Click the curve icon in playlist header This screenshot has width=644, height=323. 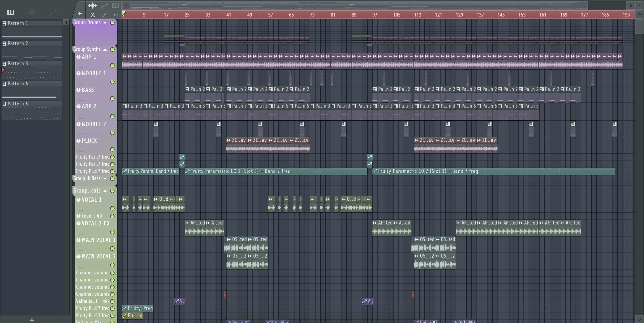pos(104,15)
